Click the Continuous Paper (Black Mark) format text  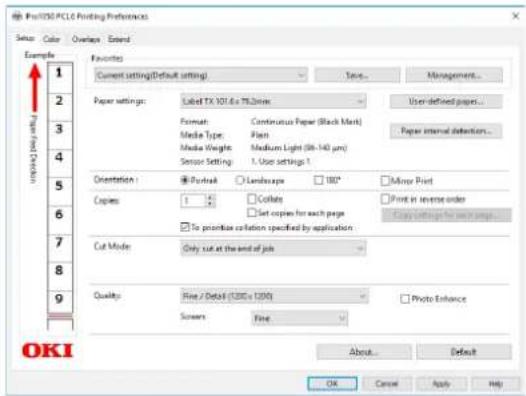point(306,121)
